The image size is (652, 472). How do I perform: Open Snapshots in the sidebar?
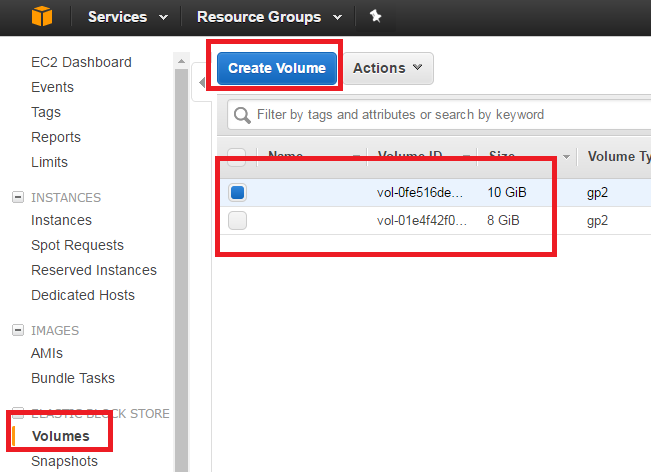pyautogui.click(x=64, y=461)
